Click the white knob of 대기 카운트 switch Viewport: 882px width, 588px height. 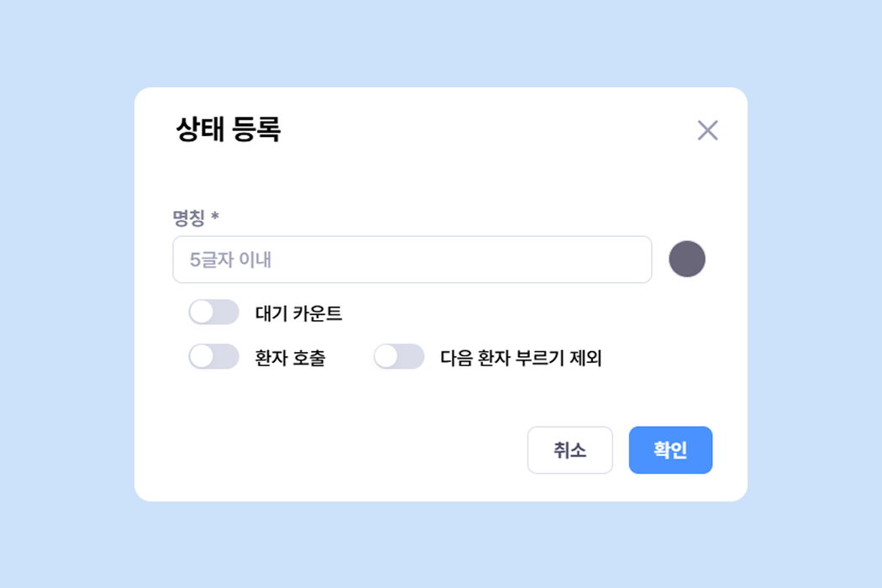pos(202,312)
